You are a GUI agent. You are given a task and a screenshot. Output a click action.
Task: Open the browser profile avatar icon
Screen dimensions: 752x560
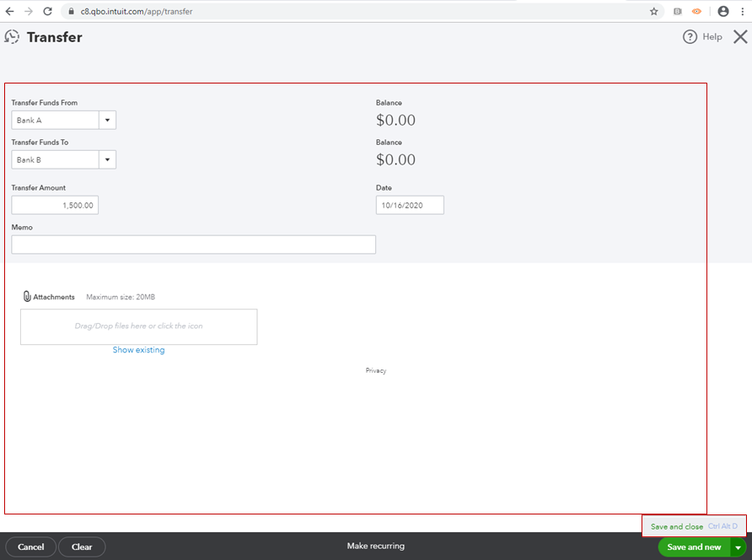[x=723, y=12]
